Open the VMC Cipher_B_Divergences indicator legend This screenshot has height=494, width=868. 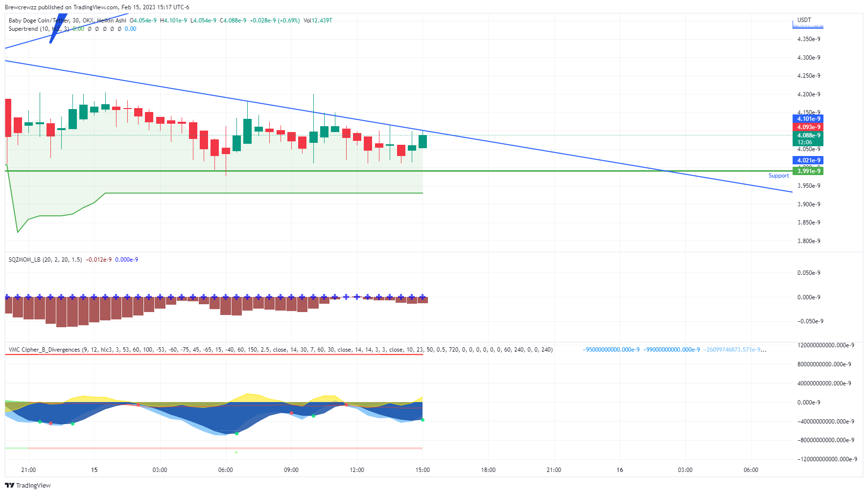[281, 350]
